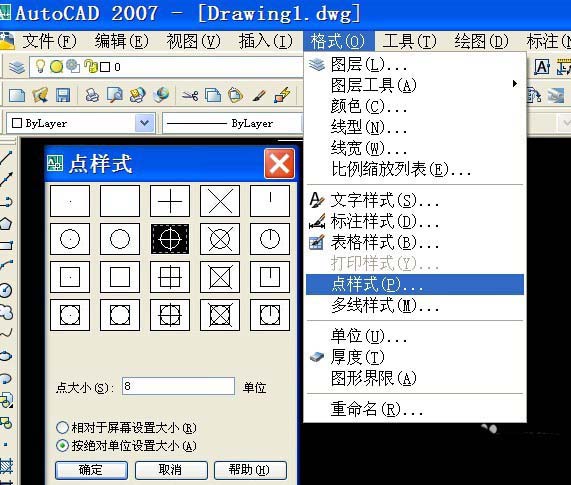Open the layer list dropdown showing 0

pyautogui.click(x=166, y=67)
